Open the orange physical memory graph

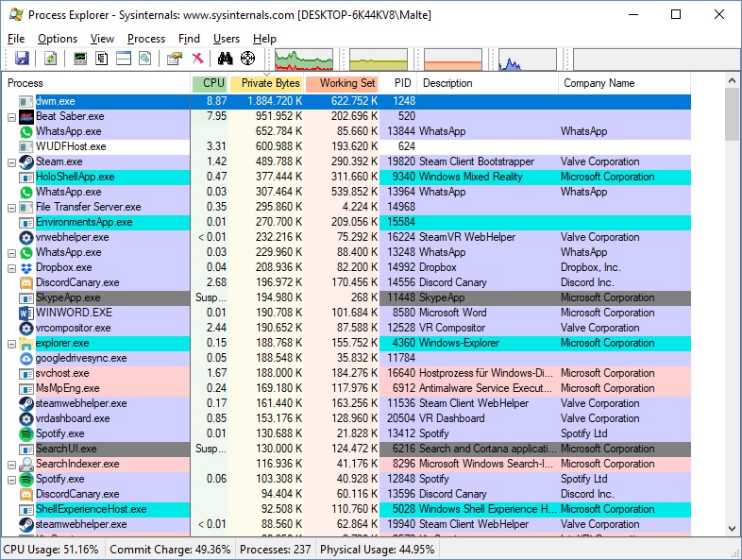click(x=453, y=59)
